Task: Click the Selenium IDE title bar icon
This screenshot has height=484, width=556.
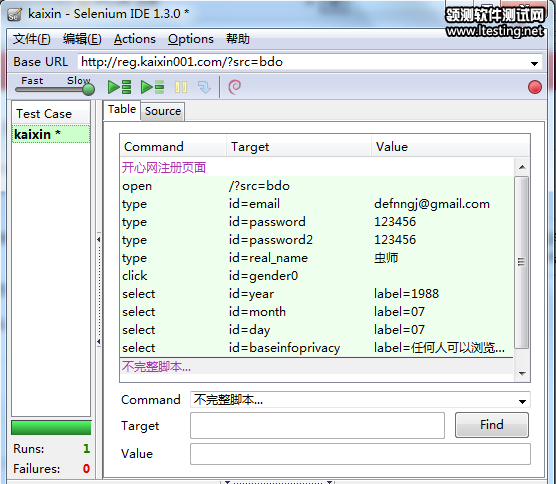Action: click(15, 14)
